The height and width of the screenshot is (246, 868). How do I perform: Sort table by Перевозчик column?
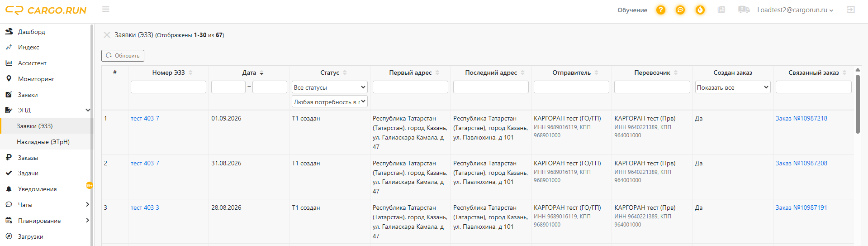tap(656, 72)
